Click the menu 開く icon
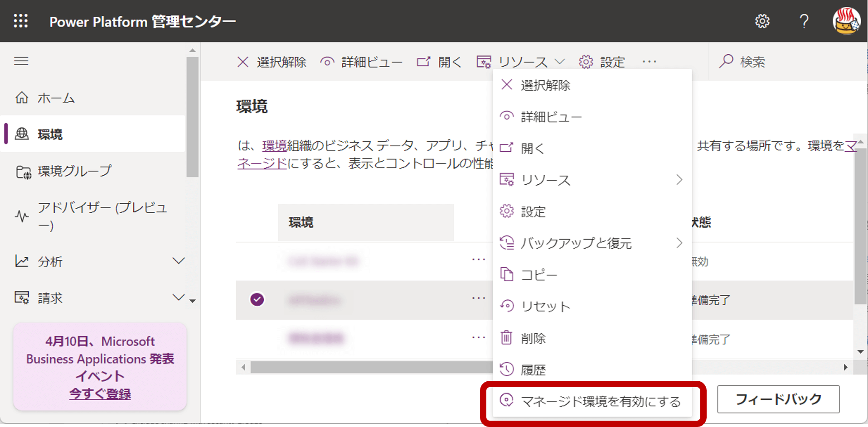Viewport: 868px width, 427px height. click(507, 148)
